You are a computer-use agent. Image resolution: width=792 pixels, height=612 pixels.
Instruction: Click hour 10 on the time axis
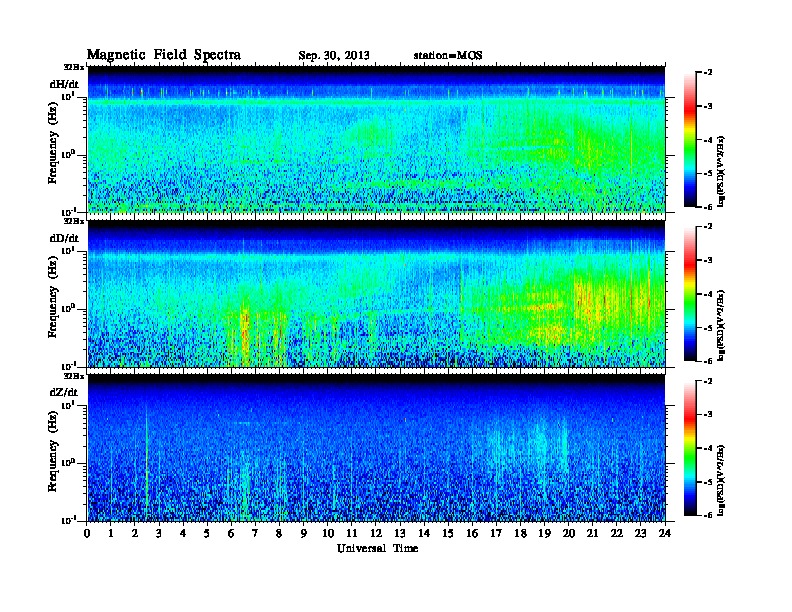[x=328, y=534]
